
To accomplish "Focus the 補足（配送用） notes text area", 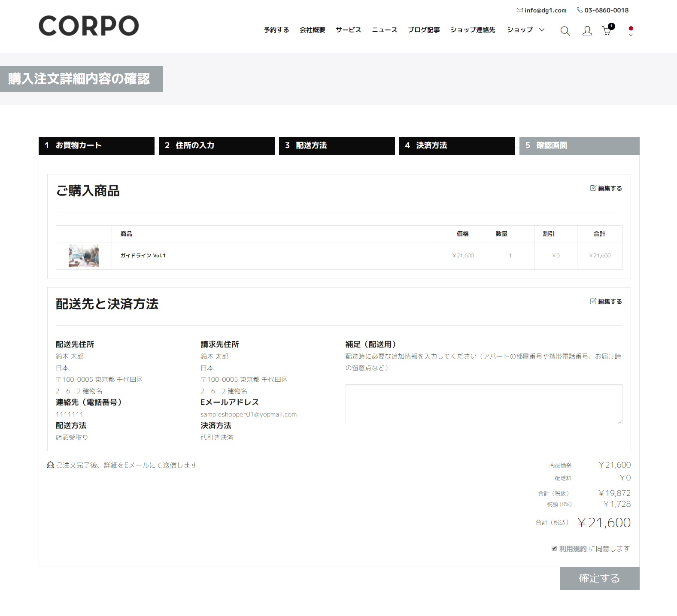I will [x=484, y=405].
